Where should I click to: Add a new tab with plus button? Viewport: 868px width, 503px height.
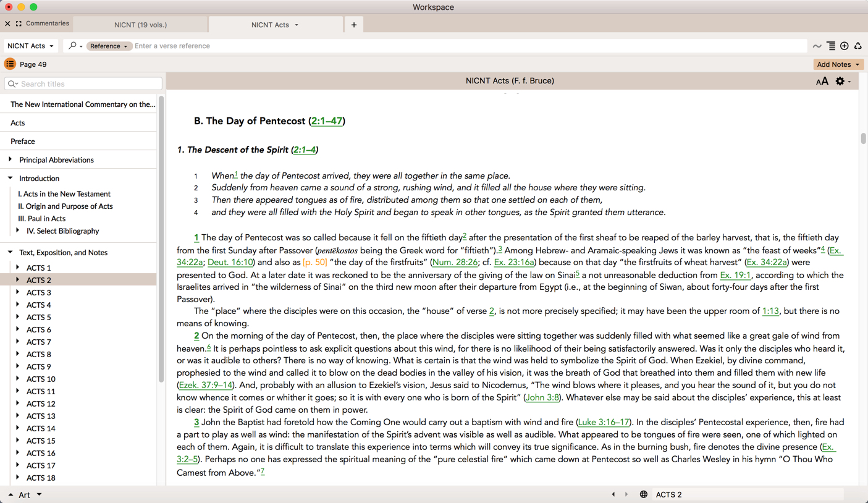pyautogui.click(x=354, y=25)
